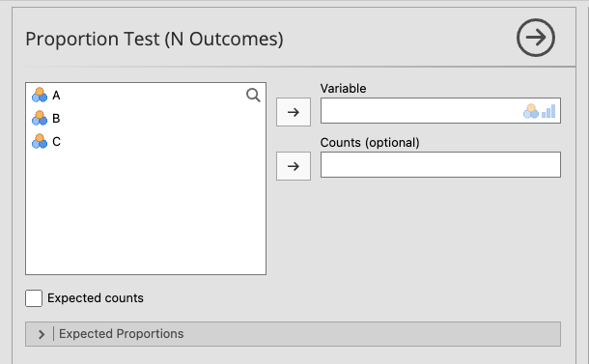Image resolution: width=589 pixels, height=364 pixels.
Task: Click ordinal bar-chart icon inside Variable box
Action: click(x=548, y=111)
